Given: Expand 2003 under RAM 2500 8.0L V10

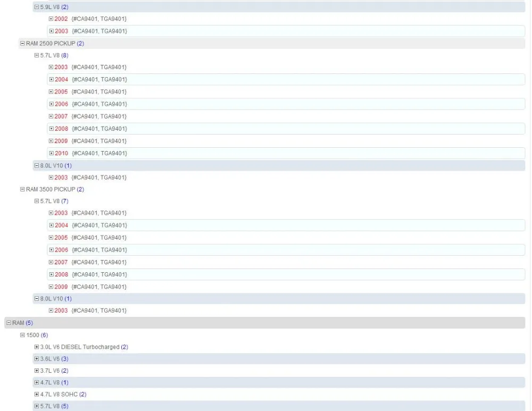Looking at the screenshot, I should pyautogui.click(x=51, y=178).
